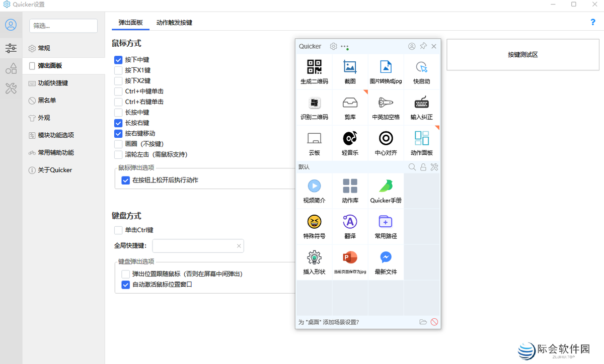604x364 pixels.
Task: Open the 轻音乐 music action
Action: coord(350,142)
